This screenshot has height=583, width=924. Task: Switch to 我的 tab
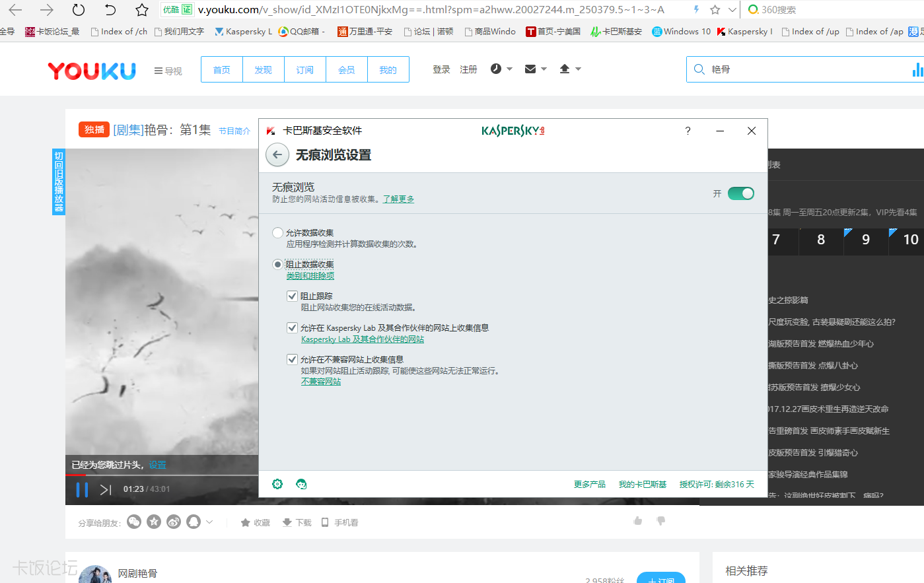click(388, 69)
